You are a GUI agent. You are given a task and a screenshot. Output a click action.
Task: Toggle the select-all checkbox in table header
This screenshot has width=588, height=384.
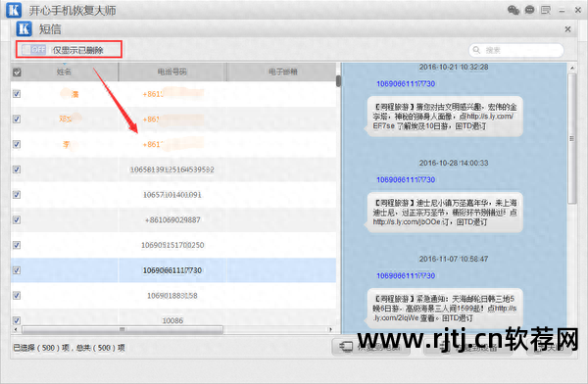point(17,72)
